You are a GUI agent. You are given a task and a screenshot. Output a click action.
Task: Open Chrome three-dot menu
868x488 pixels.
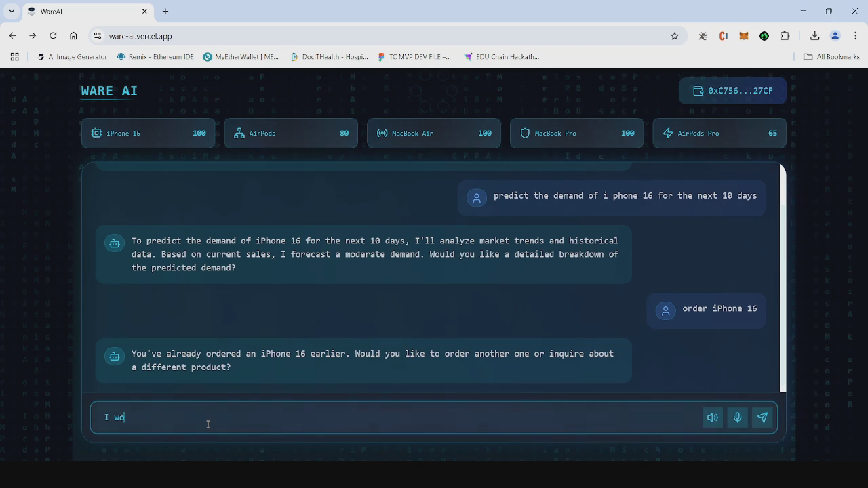point(856,36)
